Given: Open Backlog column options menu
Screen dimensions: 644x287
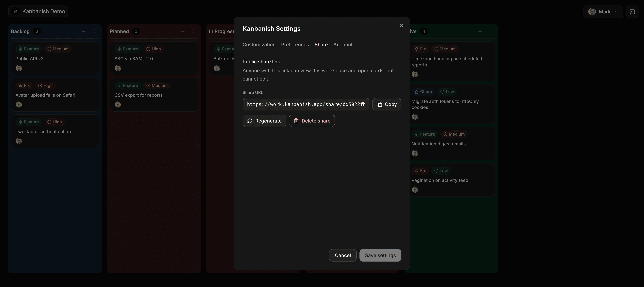Looking at the screenshot, I should click(95, 31).
